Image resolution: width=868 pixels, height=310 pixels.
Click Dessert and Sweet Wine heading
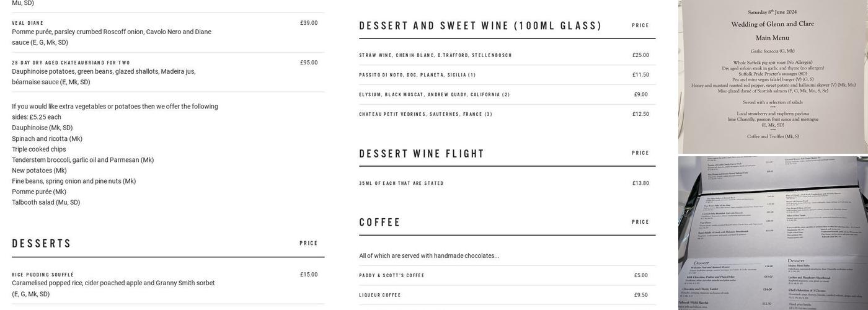pos(480,26)
